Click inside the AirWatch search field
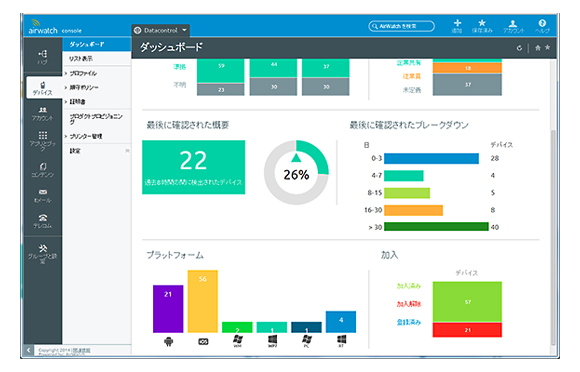This screenshot has width=580, height=372. click(x=401, y=26)
